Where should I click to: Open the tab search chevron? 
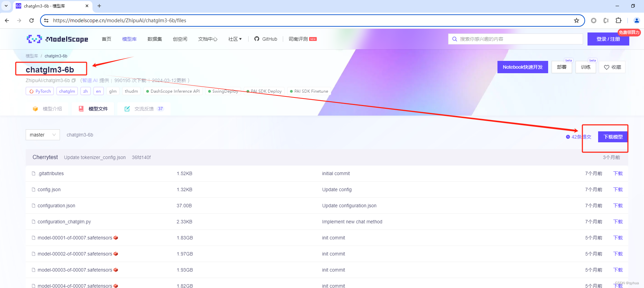pos(6,6)
